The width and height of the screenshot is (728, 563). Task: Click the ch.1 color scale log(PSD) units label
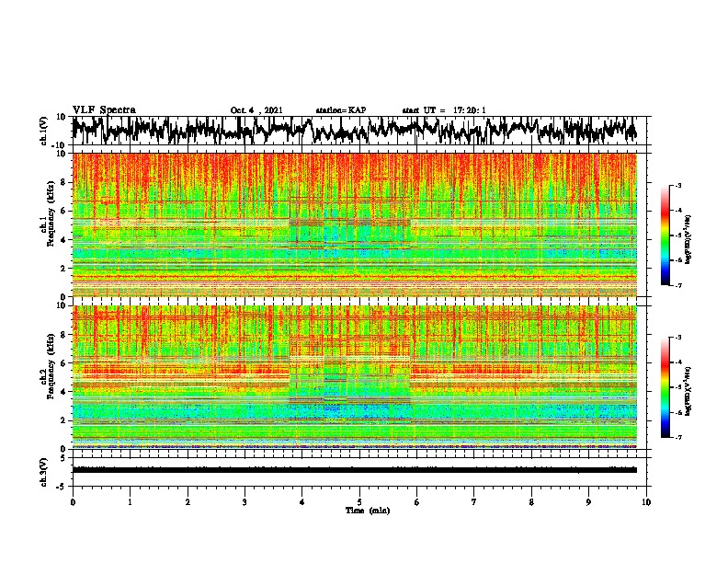pos(688,240)
